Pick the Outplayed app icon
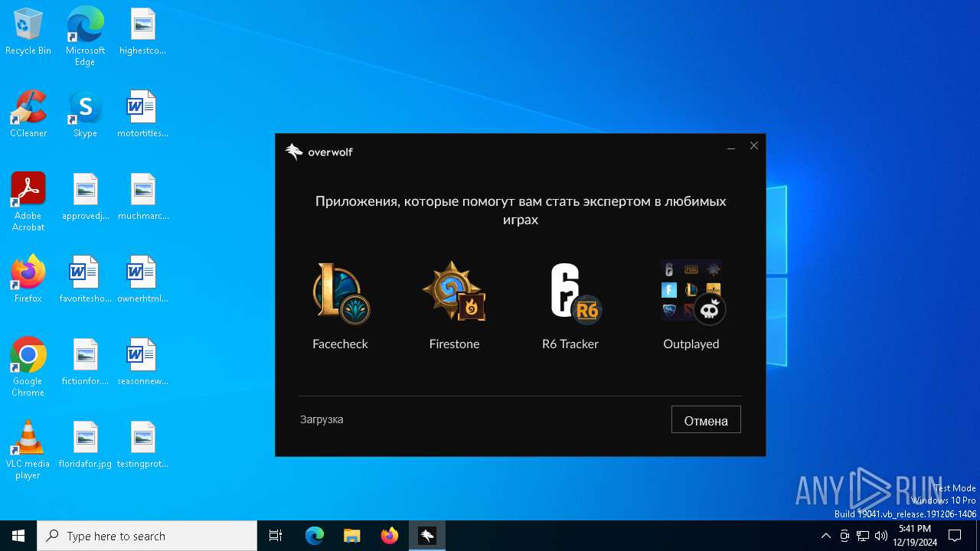This screenshot has height=551, width=980. (x=692, y=292)
